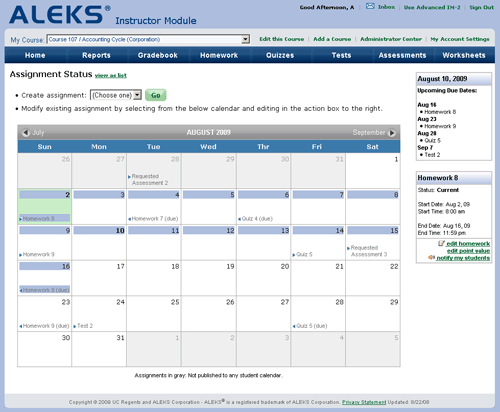Open My Account Settings link
The height and width of the screenshot is (412, 500).
pyautogui.click(x=460, y=39)
